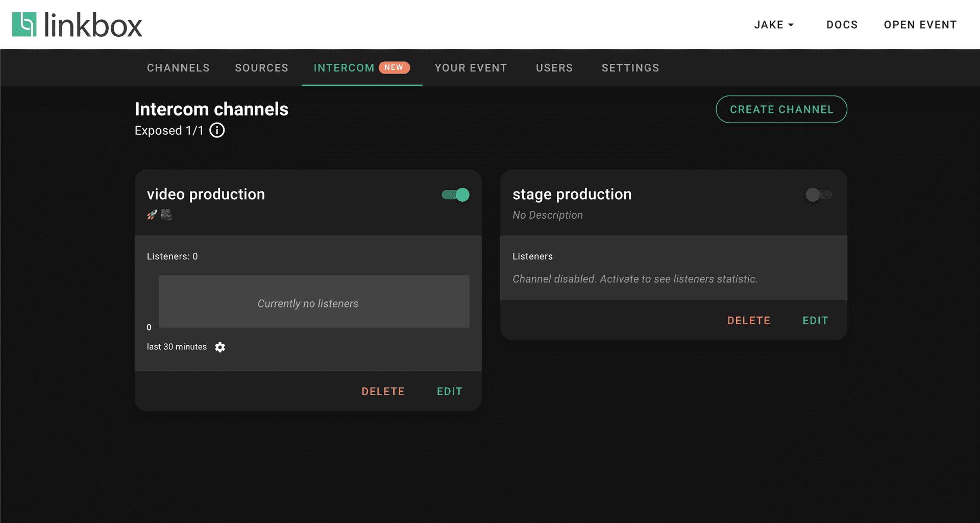980x523 pixels.
Task: Enable the stage production channel toggle
Action: click(x=818, y=195)
